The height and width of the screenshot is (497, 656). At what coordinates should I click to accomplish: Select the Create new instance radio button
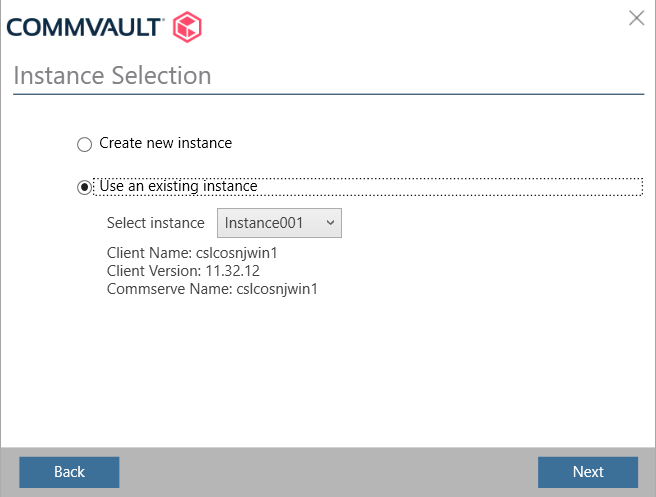[x=85, y=145]
